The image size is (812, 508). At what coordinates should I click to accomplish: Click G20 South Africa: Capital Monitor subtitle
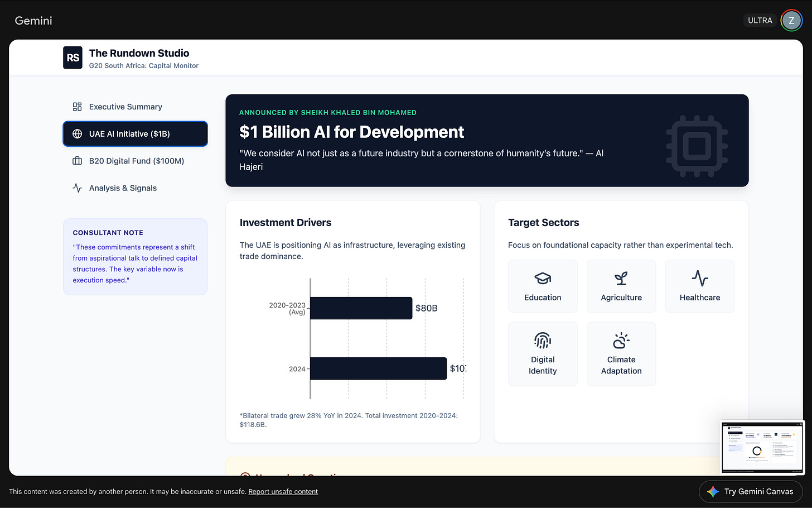click(x=144, y=66)
